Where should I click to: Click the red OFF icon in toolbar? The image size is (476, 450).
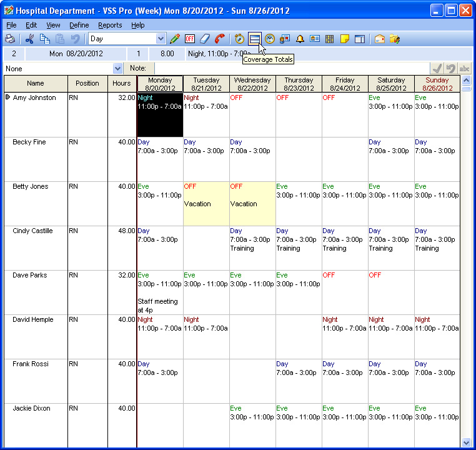(190, 39)
